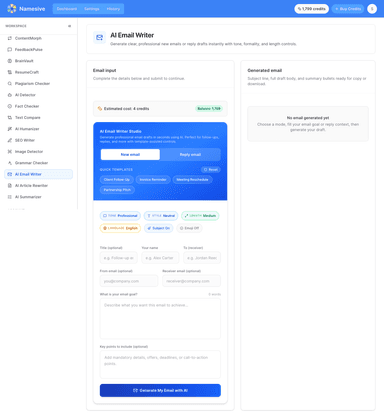This screenshot has height=417, width=384.
Task: Click the Key points to include box
Action: click(x=160, y=364)
